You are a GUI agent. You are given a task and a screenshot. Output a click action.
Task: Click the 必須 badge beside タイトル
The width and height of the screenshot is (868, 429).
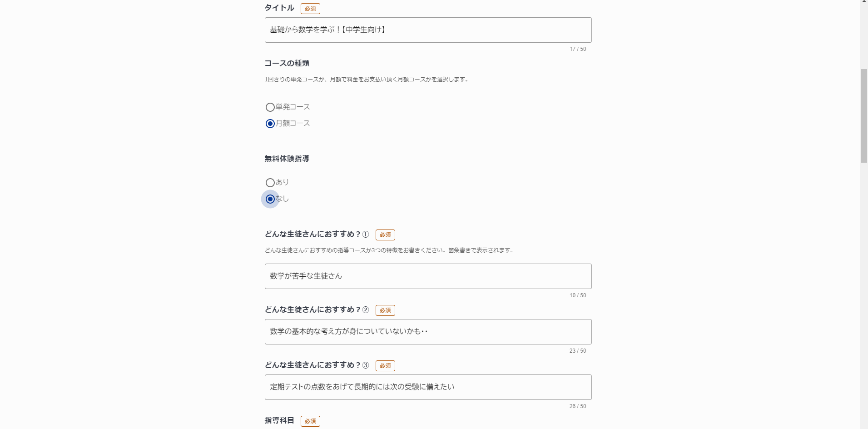[310, 9]
